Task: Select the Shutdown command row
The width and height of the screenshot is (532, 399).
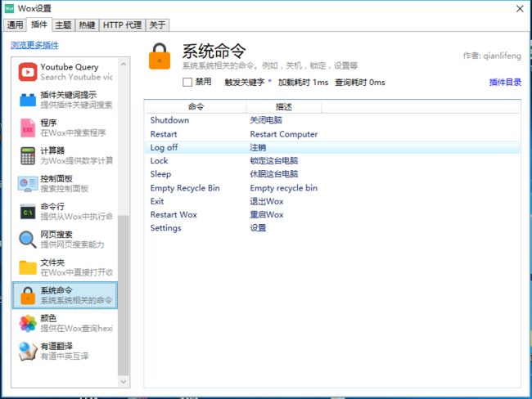Action: [332, 120]
